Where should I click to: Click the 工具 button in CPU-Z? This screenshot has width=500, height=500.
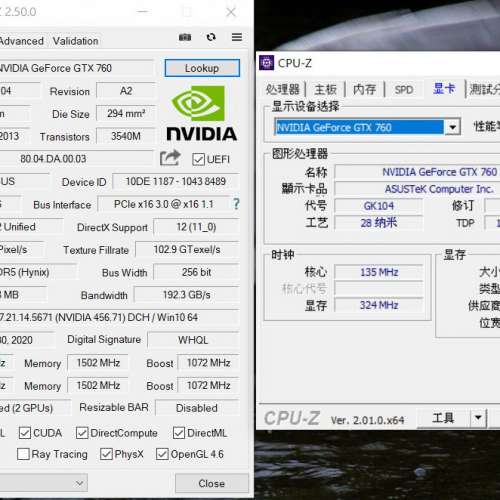pyautogui.click(x=443, y=417)
